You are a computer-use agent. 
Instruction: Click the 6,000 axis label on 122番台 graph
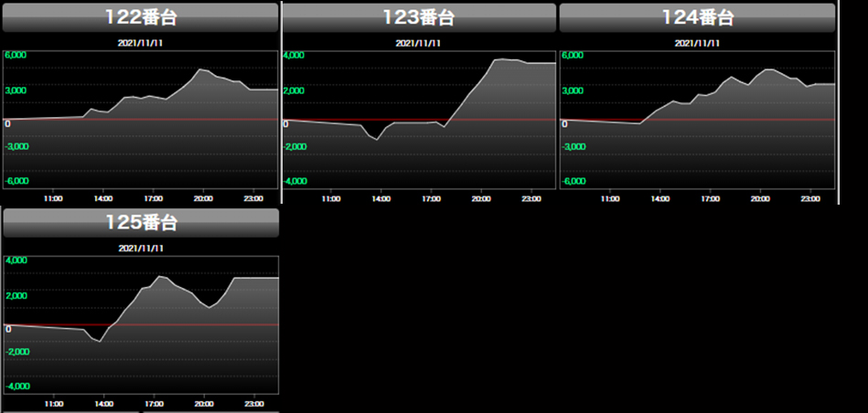(16, 56)
